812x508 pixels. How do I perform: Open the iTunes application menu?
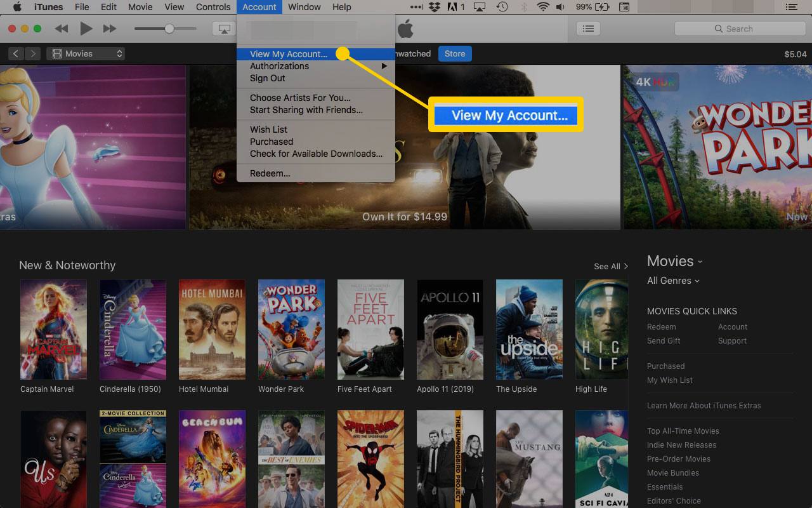click(48, 7)
